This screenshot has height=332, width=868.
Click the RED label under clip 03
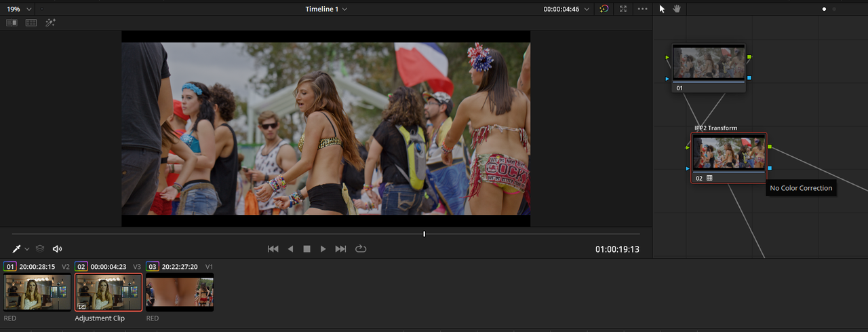[153, 318]
